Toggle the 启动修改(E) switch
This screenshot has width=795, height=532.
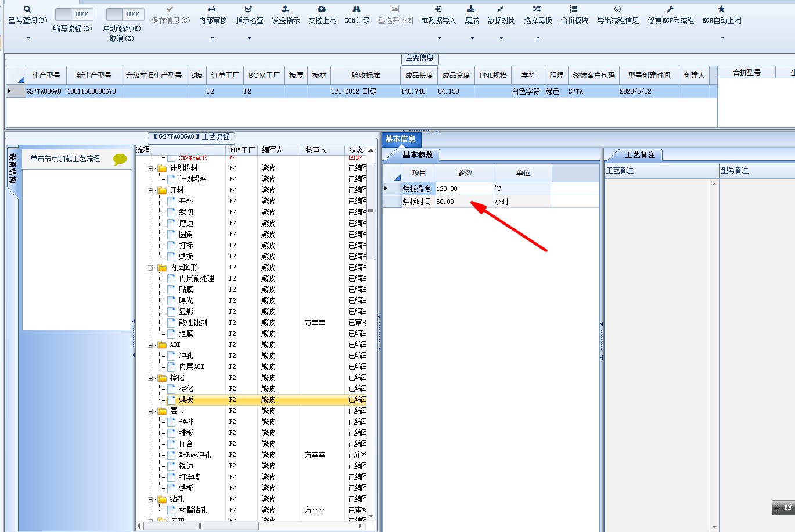pyautogui.click(x=125, y=14)
